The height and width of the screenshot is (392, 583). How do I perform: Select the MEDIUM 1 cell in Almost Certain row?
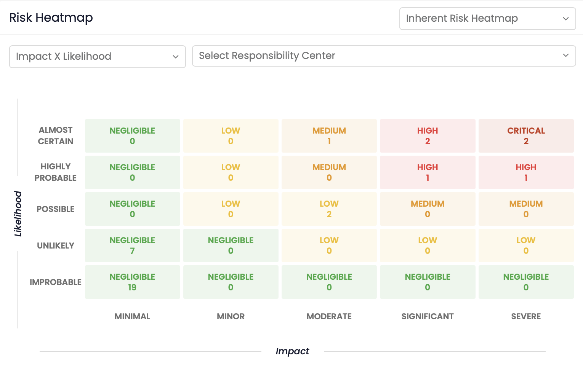tap(329, 136)
